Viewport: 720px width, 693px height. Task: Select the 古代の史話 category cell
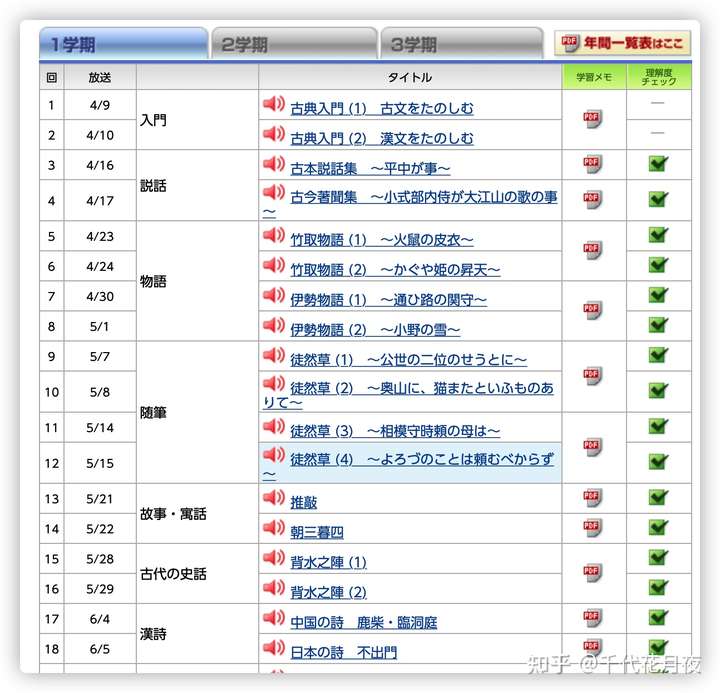(x=197, y=574)
